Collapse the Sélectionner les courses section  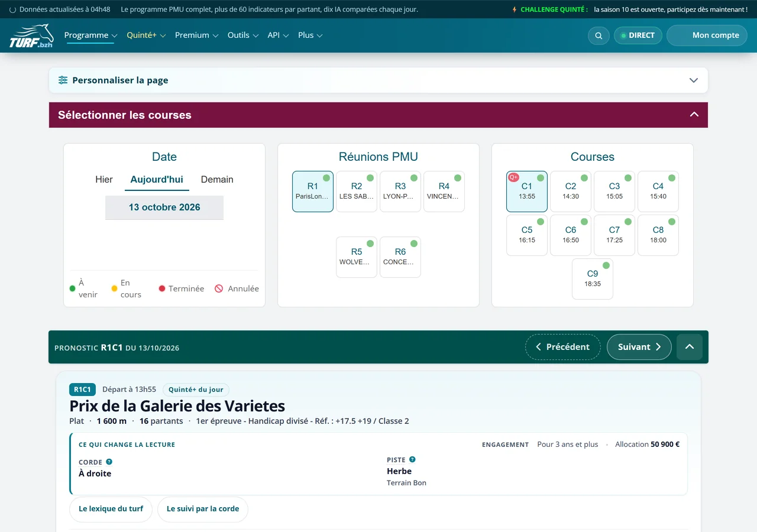click(694, 115)
